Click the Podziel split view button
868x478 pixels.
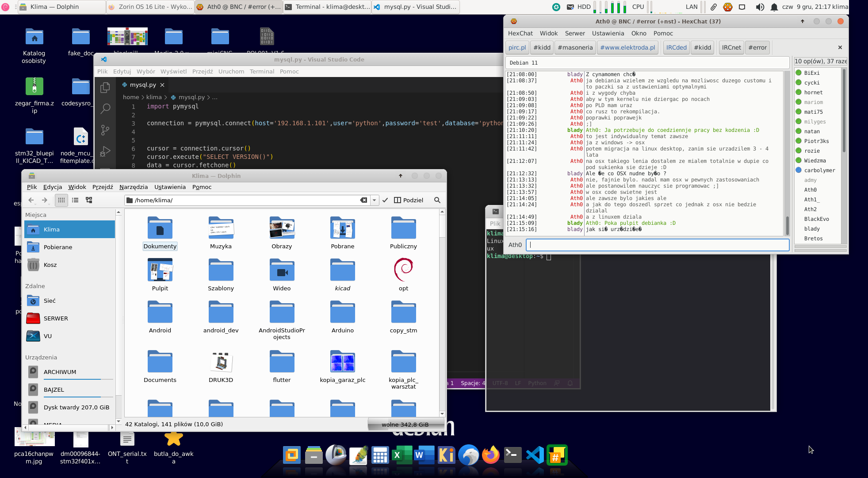pos(409,200)
